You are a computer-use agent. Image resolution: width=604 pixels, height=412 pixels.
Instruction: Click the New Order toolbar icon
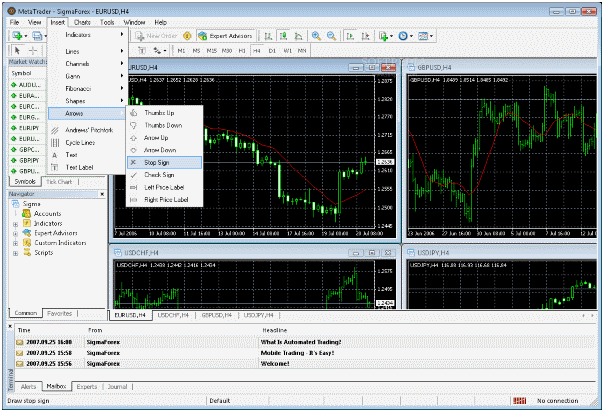click(156, 36)
